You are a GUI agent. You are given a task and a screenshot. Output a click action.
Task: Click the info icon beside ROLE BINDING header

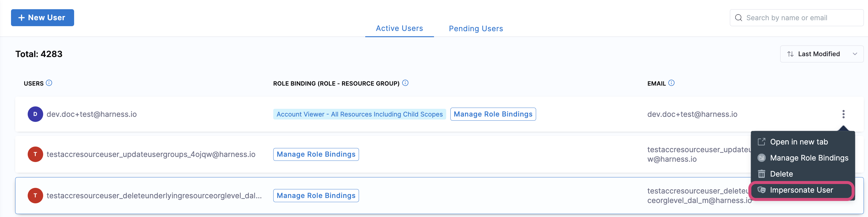[x=405, y=83]
